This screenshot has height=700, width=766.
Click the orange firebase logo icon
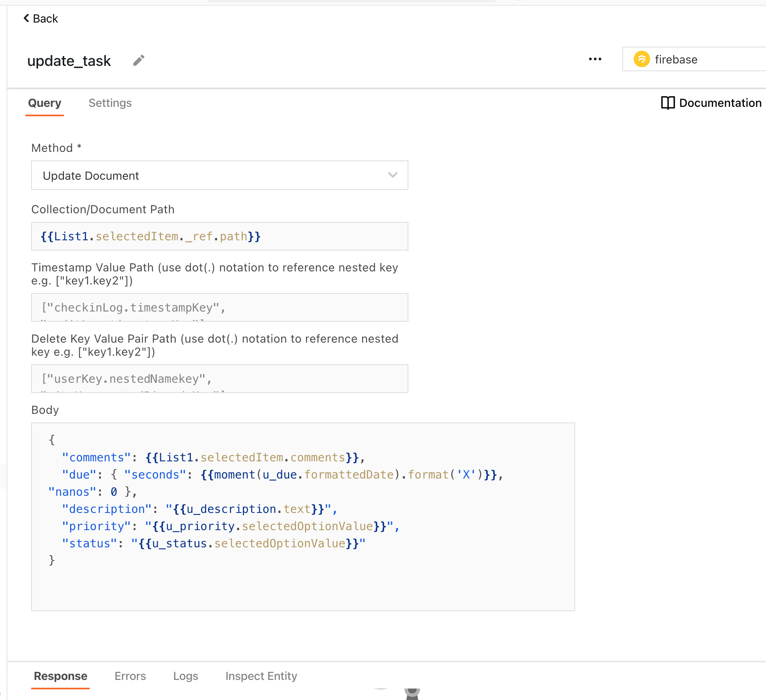click(641, 59)
